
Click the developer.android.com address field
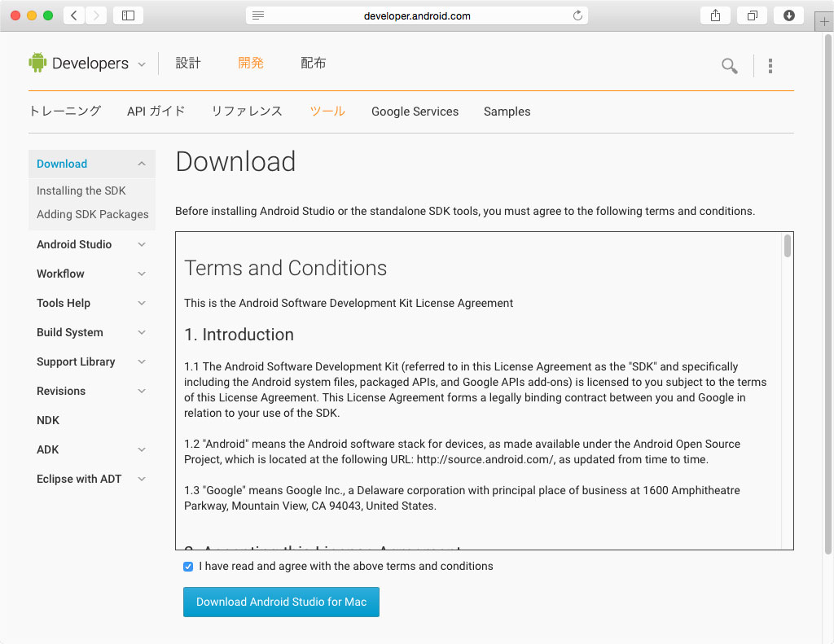coord(417,15)
